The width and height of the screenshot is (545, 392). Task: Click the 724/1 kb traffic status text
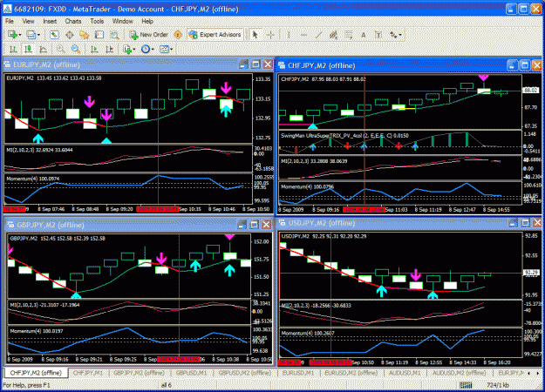click(x=498, y=385)
